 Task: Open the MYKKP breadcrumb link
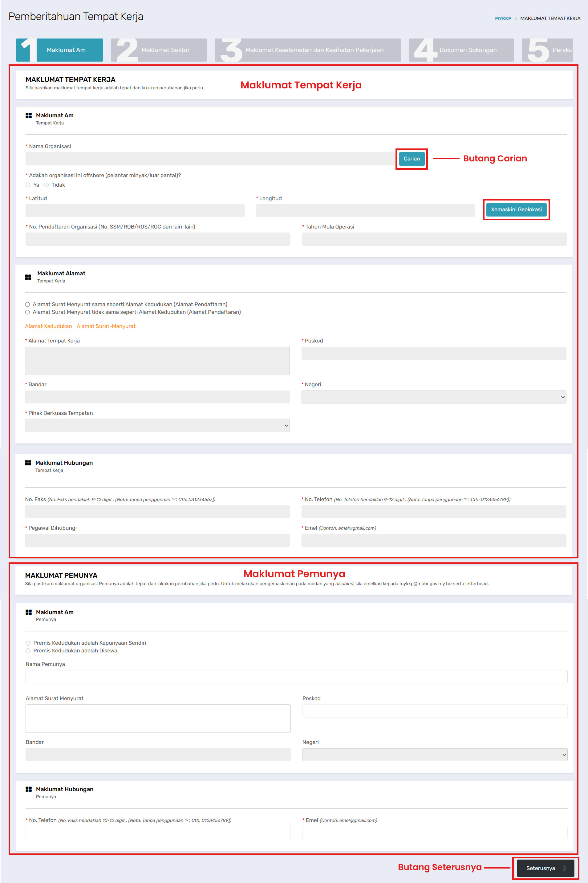pos(503,18)
